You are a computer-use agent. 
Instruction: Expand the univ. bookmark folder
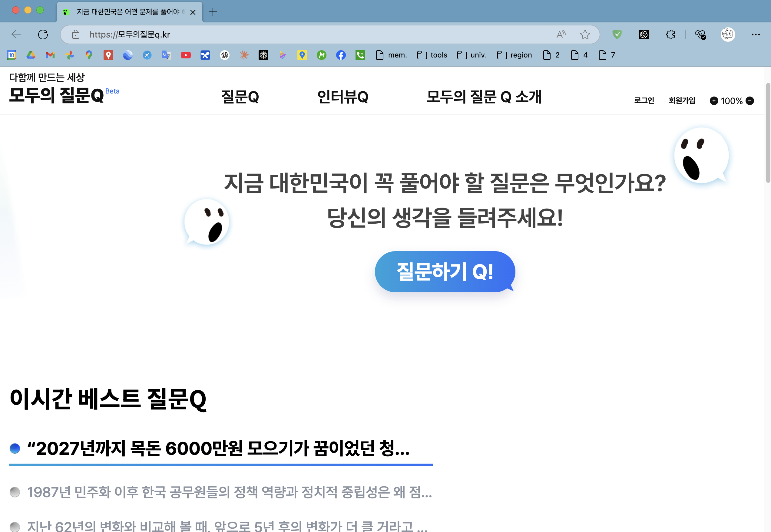tap(472, 55)
